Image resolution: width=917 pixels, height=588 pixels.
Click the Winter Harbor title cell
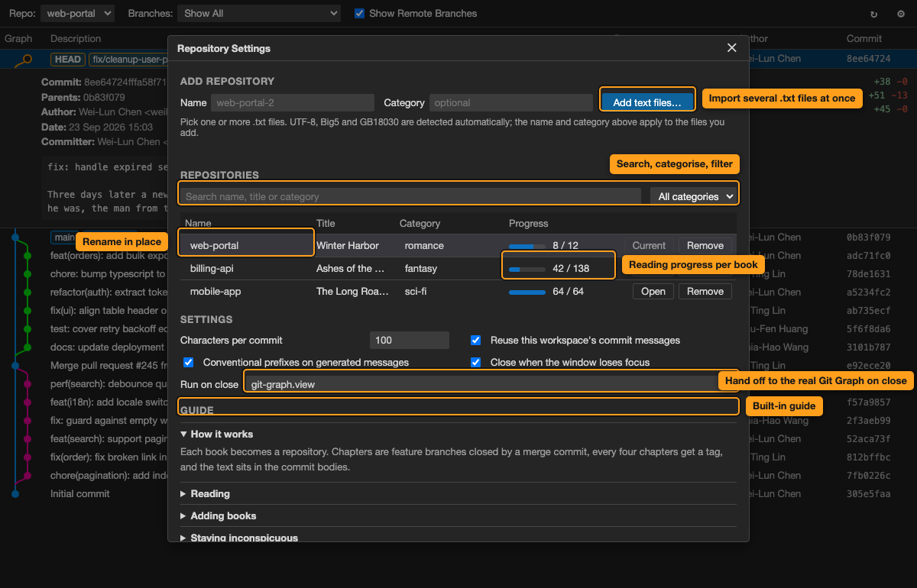pyautogui.click(x=348, y=246)
